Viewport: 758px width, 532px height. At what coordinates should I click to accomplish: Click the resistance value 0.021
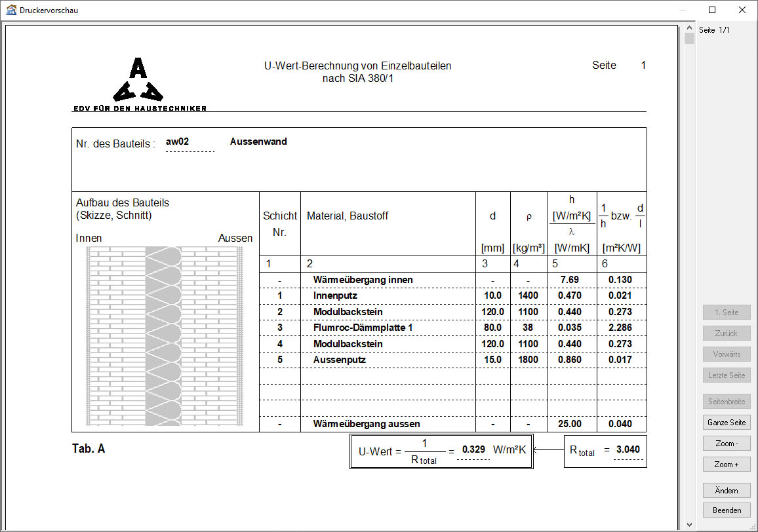coord(620,295)
